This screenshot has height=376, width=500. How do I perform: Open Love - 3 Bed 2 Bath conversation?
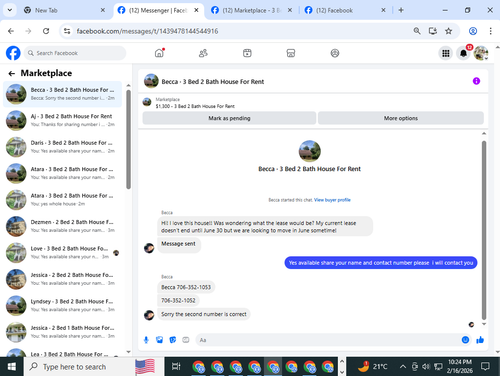pyautogui.click(x=63, y=253)
